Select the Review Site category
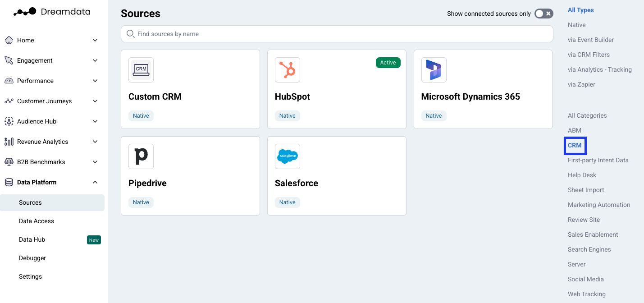This screenshot has height=303, width=644. [584, 220]
